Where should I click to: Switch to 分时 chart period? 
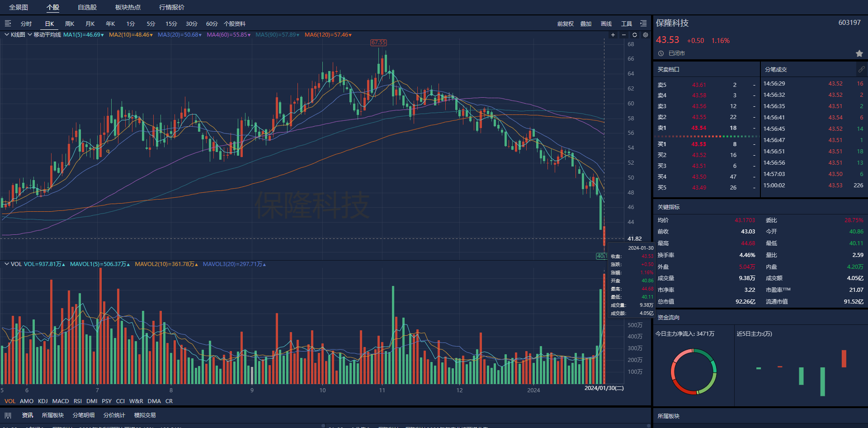pyautogui.click(x=26, y=24)
